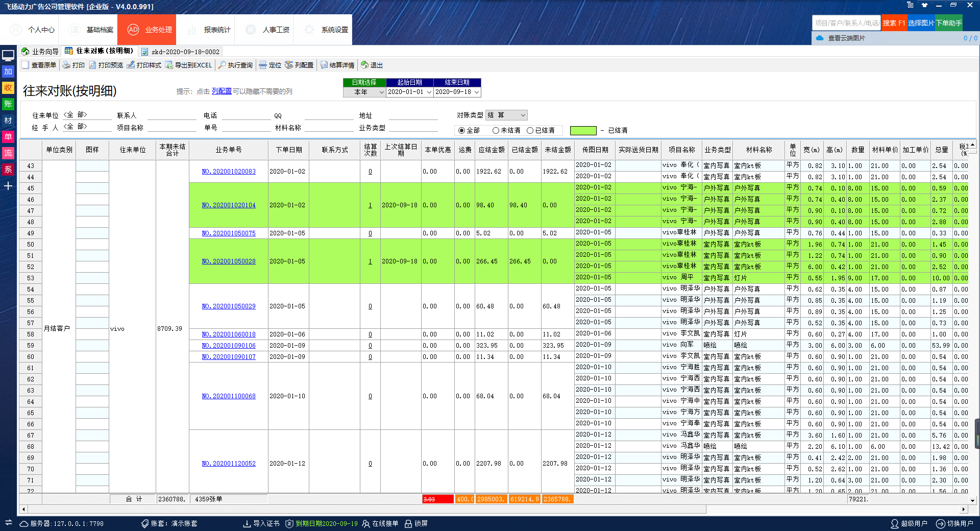Image resolution: width=980 pixels, height=531 pixels.
Task: Open order link NO.202001020083
Action: coord(229,172)
